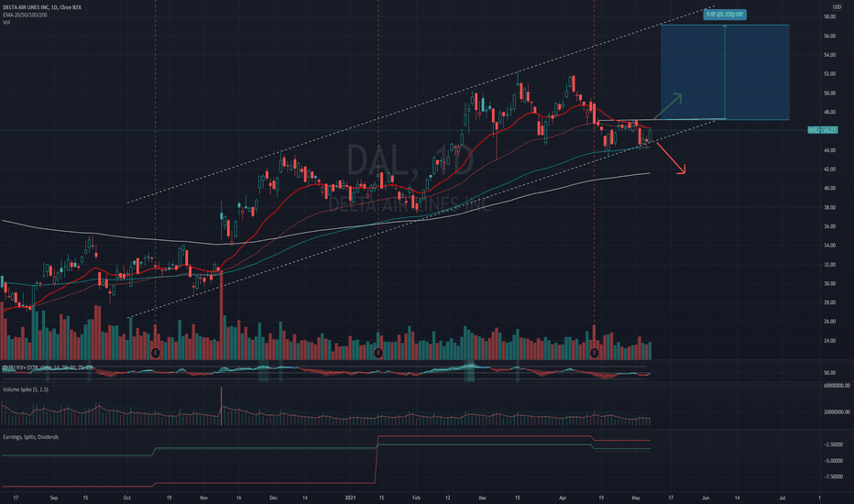The width and height of the screenshot is (854, 504).
Task: Click the 32.00 price axis label
Action: click(829, 265)
